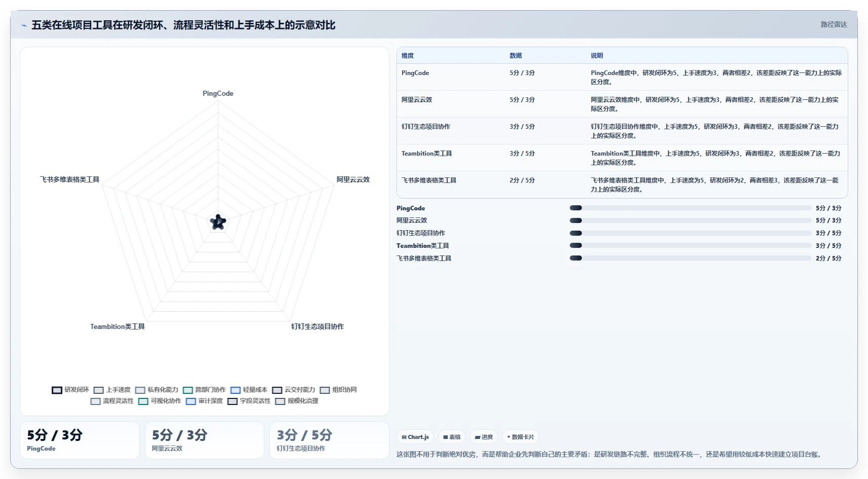Toggle the 审计深度 legend dataset
The width and height of the screenshot is (868, 479).
click(205, 401)
